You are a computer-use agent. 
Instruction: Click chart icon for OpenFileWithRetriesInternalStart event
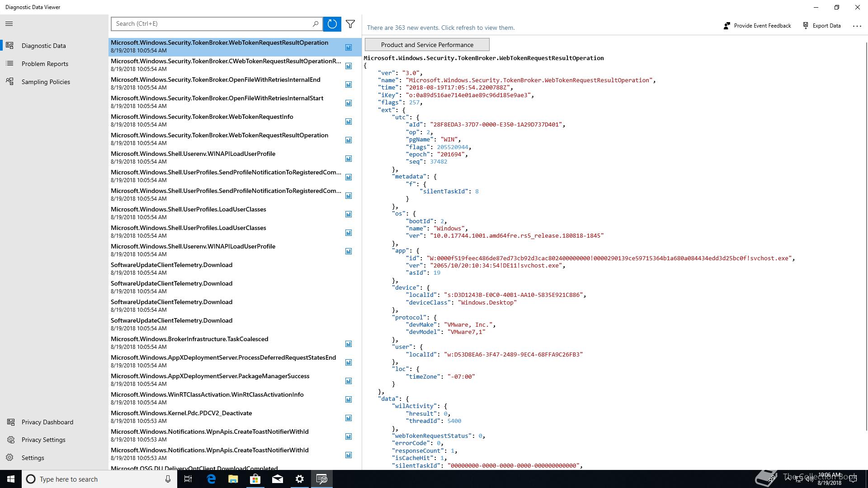(349, 103)
